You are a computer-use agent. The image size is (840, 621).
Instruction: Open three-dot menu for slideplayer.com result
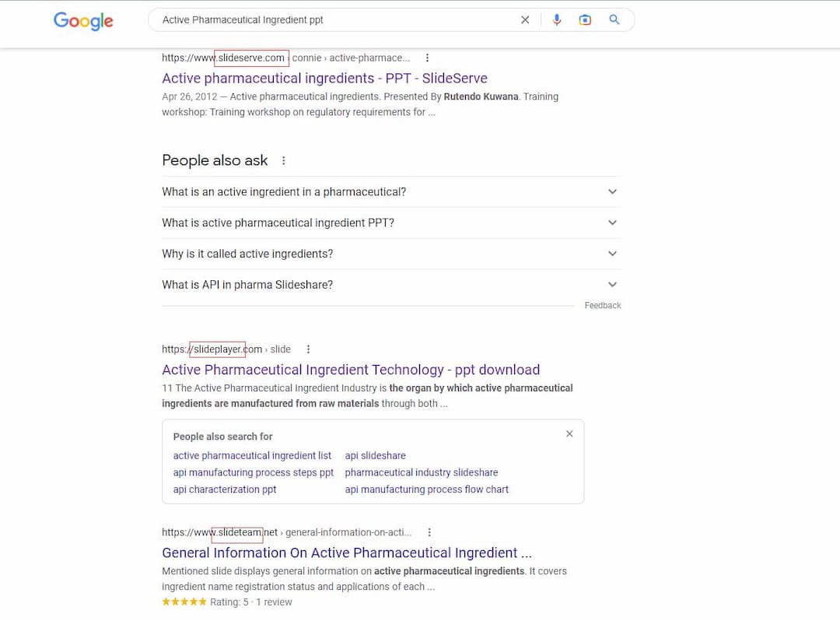[x=308, y=349]
